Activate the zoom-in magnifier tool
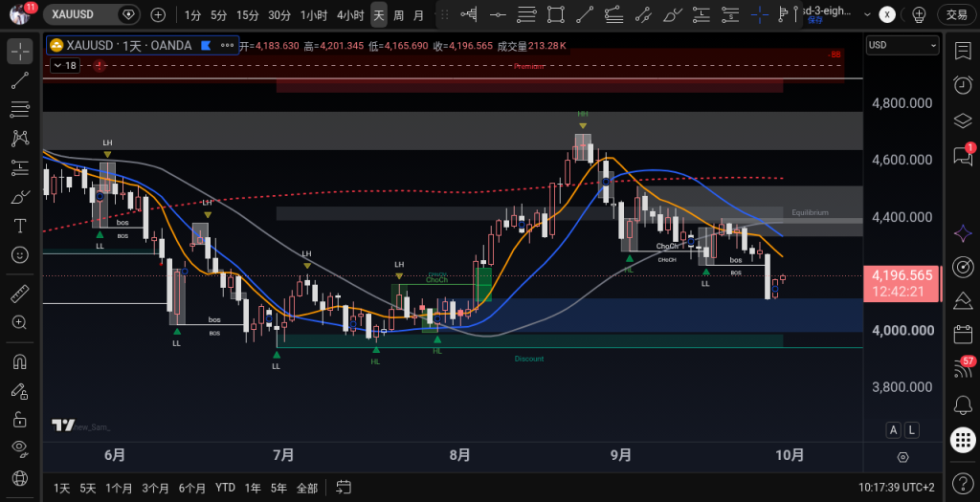 [20, 322]
